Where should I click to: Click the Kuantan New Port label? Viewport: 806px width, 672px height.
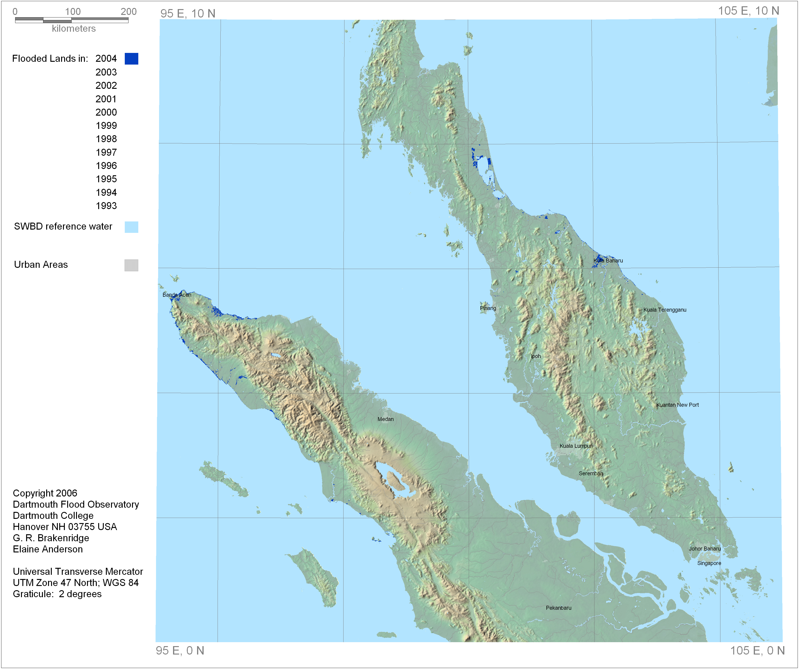point(677,405)
